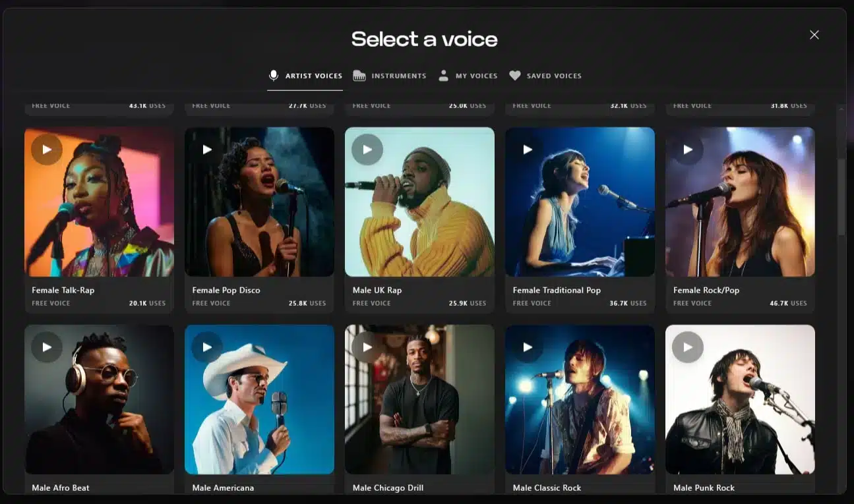This screenshot has height=504, width=854.
Task: Play the Male UK Rap voice preview
Action: click(367, 150)
